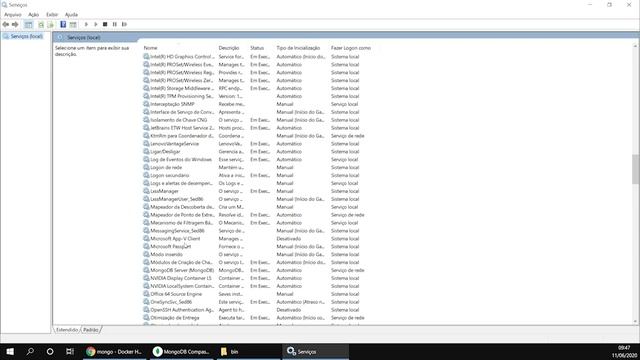Select the NVIDIA LocalSystem Container service
This screenshot has height=360, width=640.
coord(182,286)
